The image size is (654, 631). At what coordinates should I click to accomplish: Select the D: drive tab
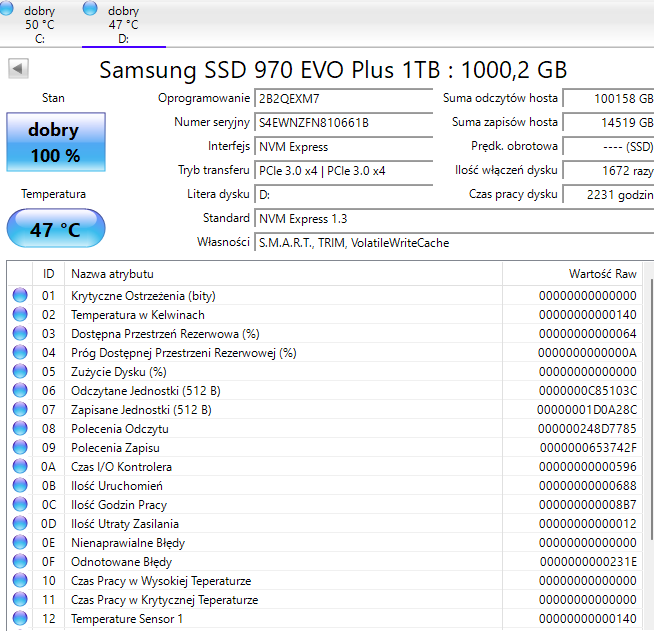pos(123,24)
